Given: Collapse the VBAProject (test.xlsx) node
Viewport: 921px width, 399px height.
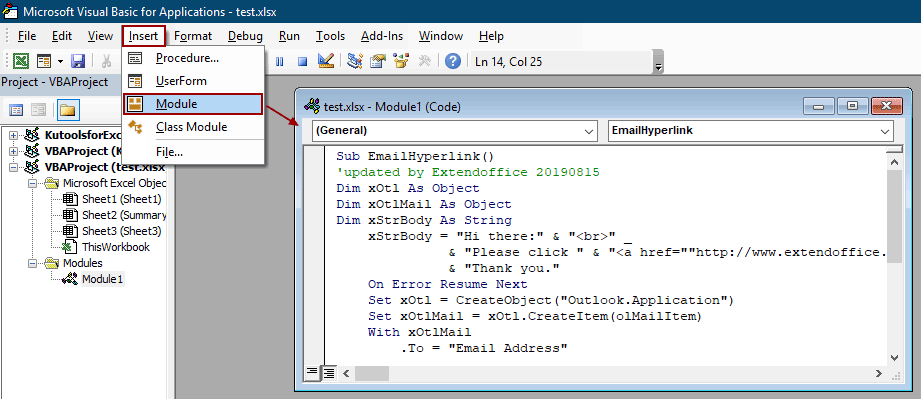Looking at the screenshot, I should click(14, 167).
